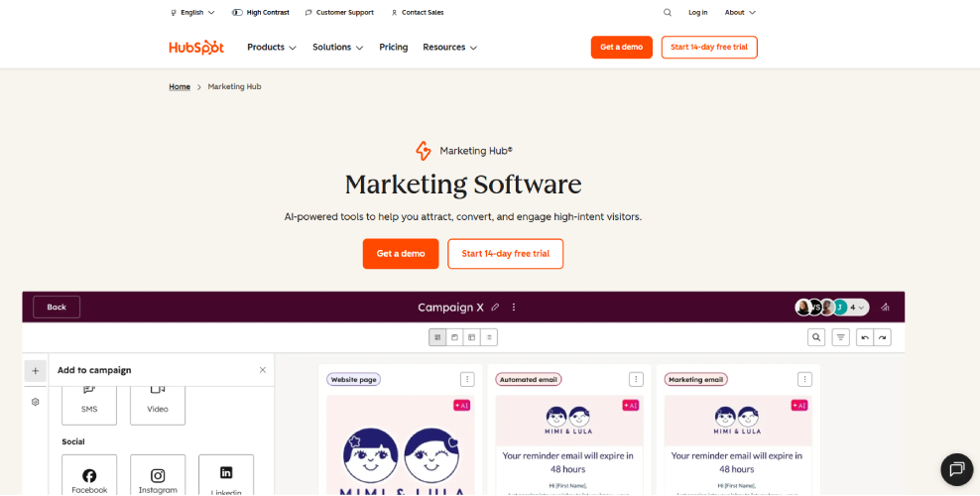Open the About dropdown
This screenshot has width=980, height=496.
pyautogui.click(x=740, y=13)
